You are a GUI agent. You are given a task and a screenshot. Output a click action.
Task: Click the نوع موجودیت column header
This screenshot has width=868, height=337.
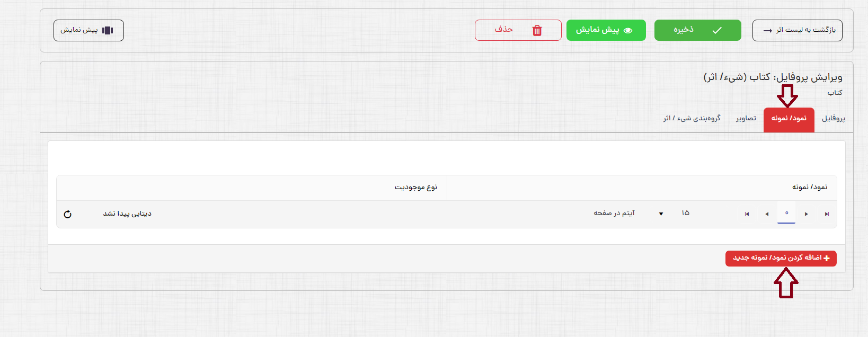click(x=415, y=187)
